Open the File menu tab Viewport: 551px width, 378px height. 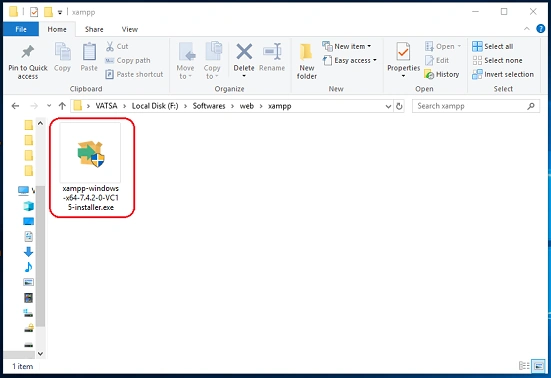[21, 29]
